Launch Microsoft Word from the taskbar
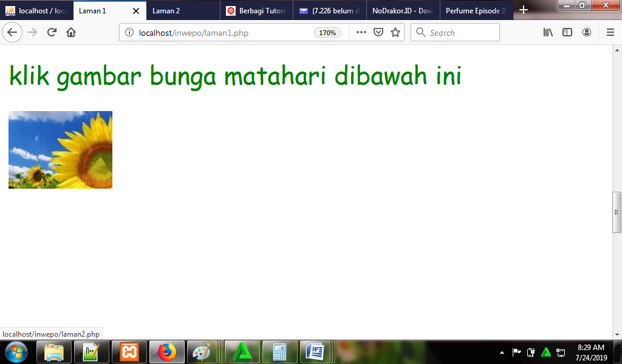The width and height of the screenshot is (622, 364). click(316, 352)
